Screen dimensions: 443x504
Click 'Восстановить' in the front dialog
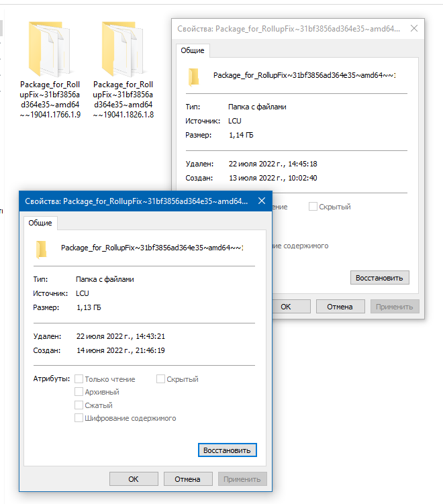coord(227,450)
